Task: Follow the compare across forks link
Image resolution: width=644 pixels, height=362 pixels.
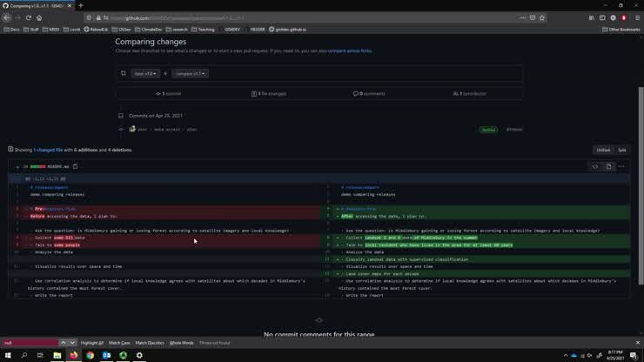Action: 350,51
